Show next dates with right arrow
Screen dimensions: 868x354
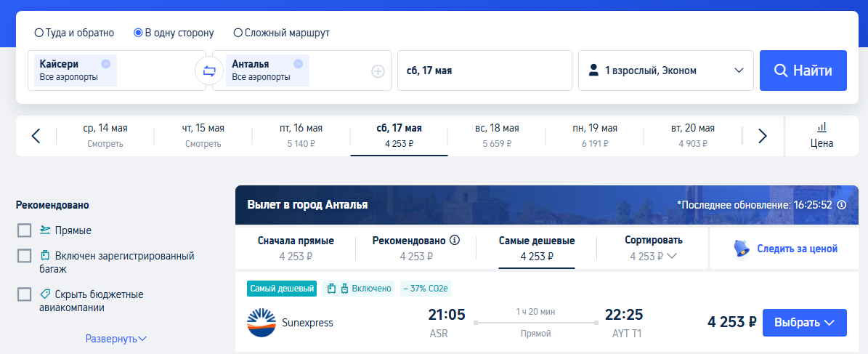[x=762, y=136]
